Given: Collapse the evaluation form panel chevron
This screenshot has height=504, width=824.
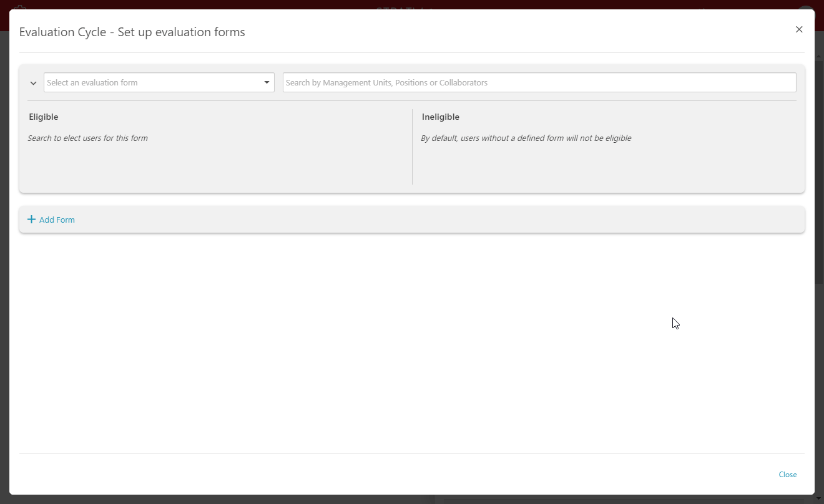Looking at the screenshot, I should click(34, 83).
